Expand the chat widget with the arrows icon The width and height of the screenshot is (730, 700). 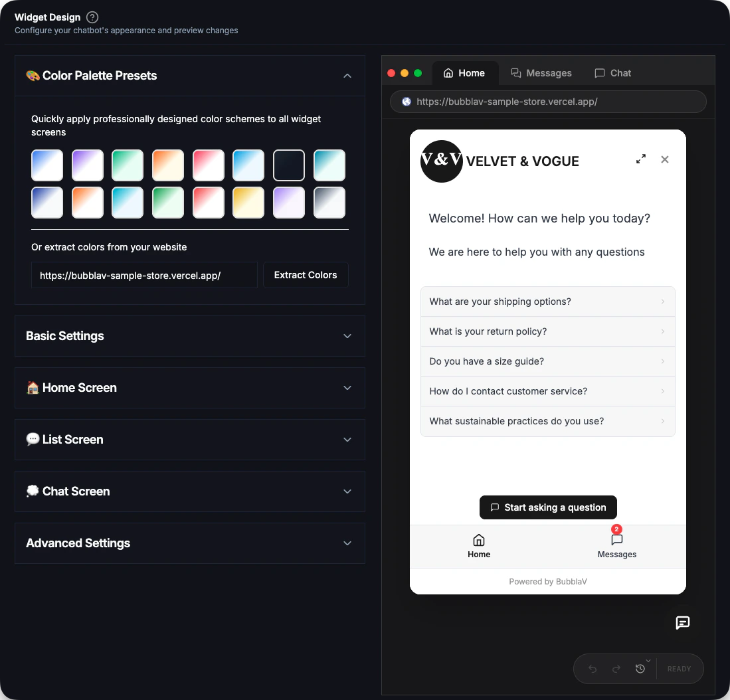pos(641,159)
